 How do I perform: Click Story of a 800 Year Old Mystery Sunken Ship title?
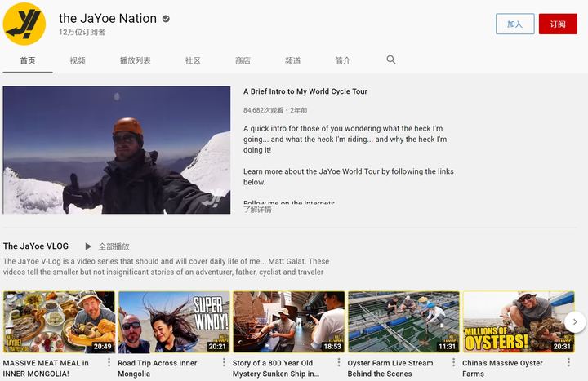coord(276,368)
